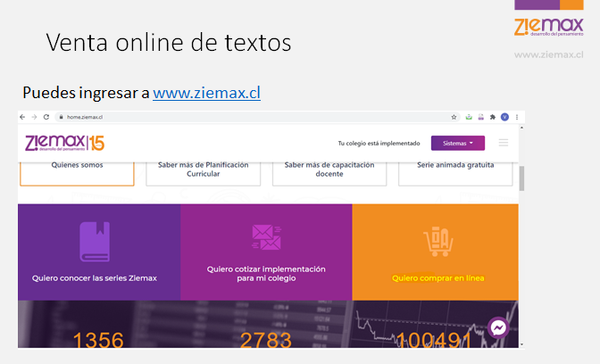Click the gray www.ziemax.cl text under logo
This screenshot has width=600, height=364.
(x=549, y=54)
